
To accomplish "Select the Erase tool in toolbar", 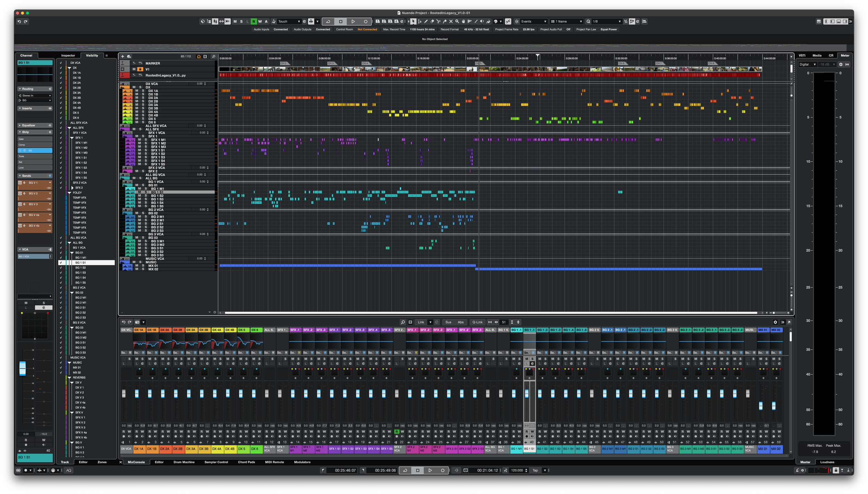I will 432,22.
